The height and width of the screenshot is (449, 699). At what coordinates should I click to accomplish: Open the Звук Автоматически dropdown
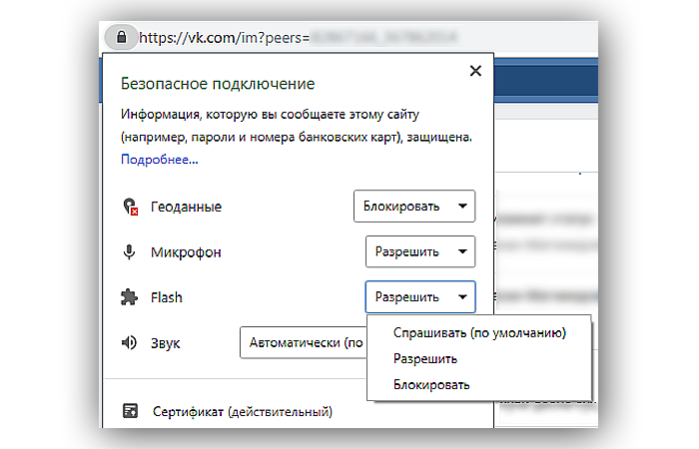[303, 342]
